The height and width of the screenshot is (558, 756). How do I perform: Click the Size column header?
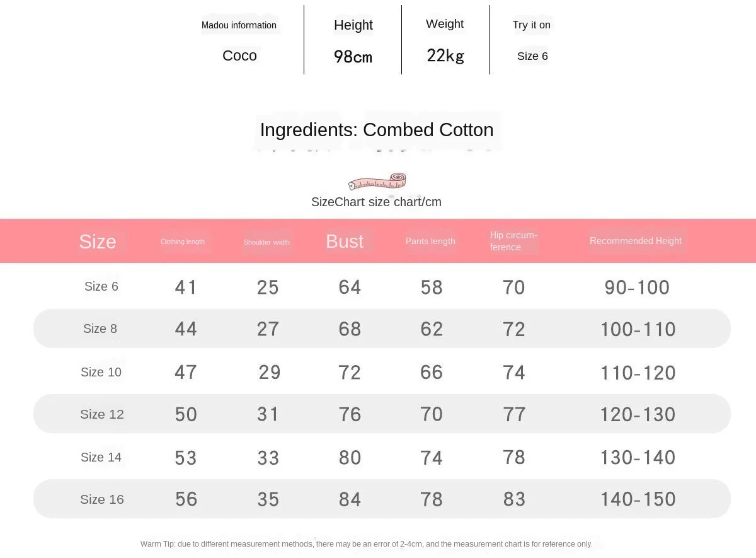[98, 241]
